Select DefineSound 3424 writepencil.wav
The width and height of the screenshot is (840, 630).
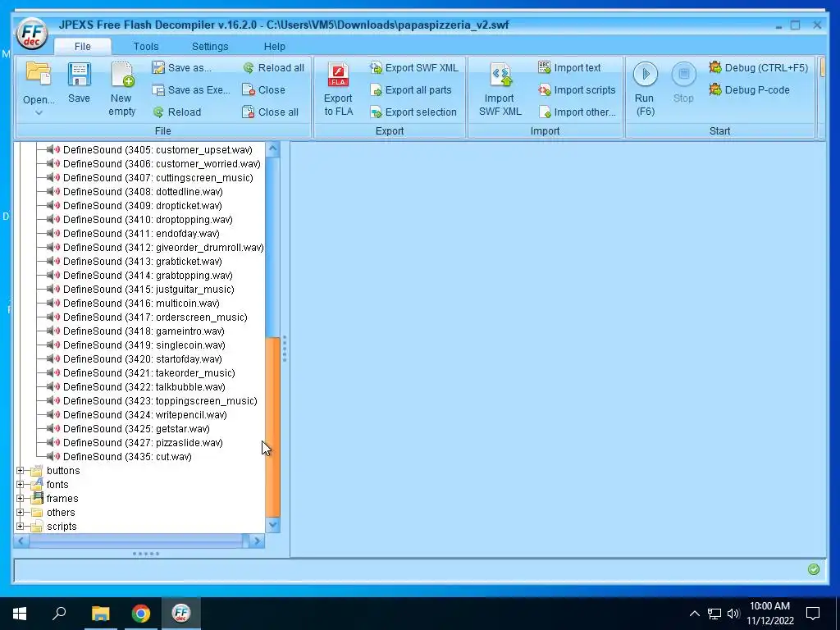pos(144,414)
